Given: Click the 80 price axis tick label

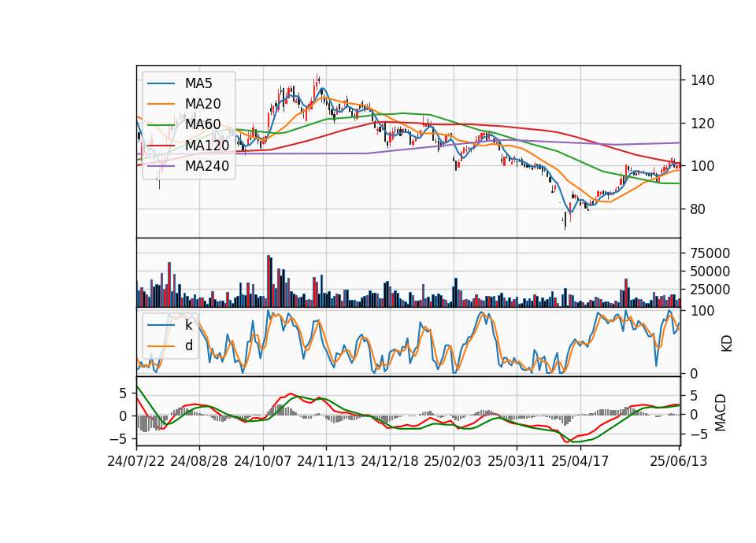Looking at the screenshot, I should (699, 209).
